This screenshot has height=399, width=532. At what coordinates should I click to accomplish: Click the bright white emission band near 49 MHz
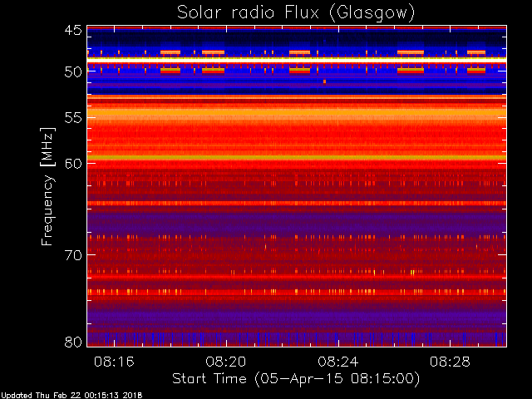point(297,59)
